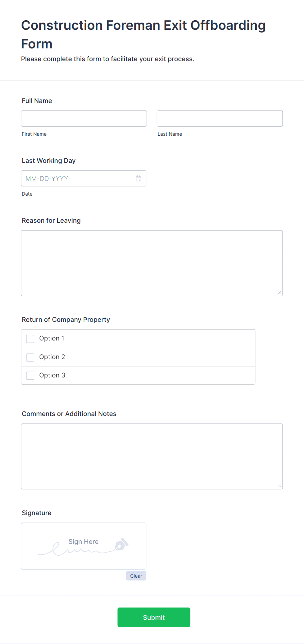Viewport: 304px width, 644px height.
Task: Tick the Option 2 checkbox
Action: point(30,357)
